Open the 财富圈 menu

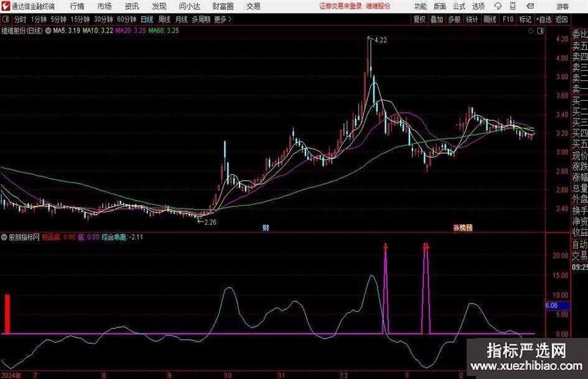223,6
